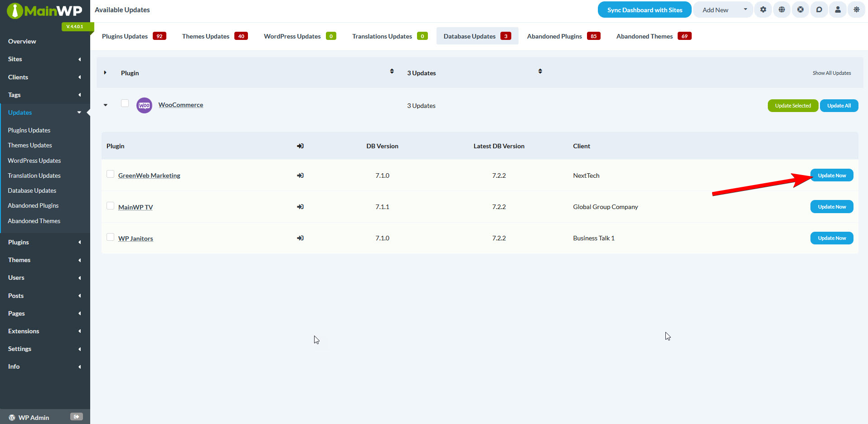Screen dimensions: 868x424
Task: Click the WooCommerce plugin logo
Action: pyautogui.click(x=144, y=105)
